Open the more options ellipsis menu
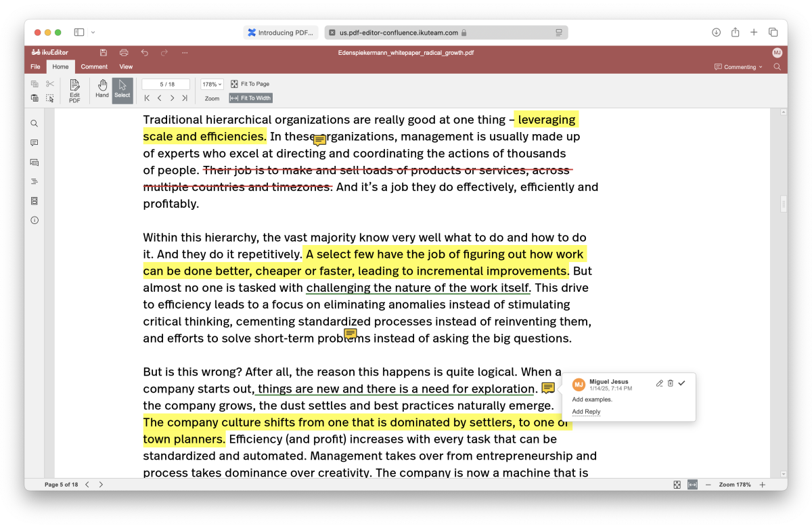Screen dimensions: 812x528 click(x=185, y=53)
